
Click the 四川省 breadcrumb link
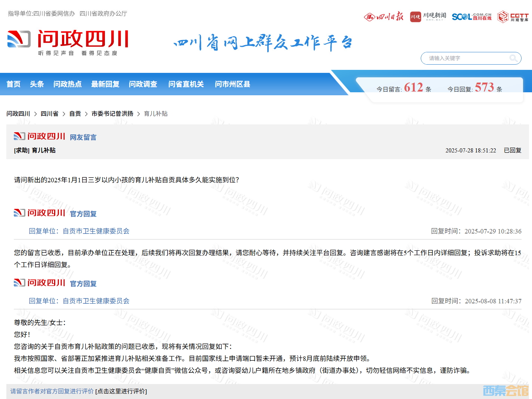pos(50,114)
